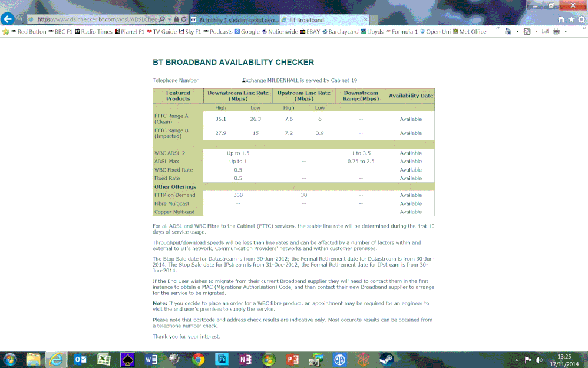The height and width of the screenshot is (368, 588).
Task: Open the Met Office favorite
Action: pyautogui.click(x=470, y=31)
